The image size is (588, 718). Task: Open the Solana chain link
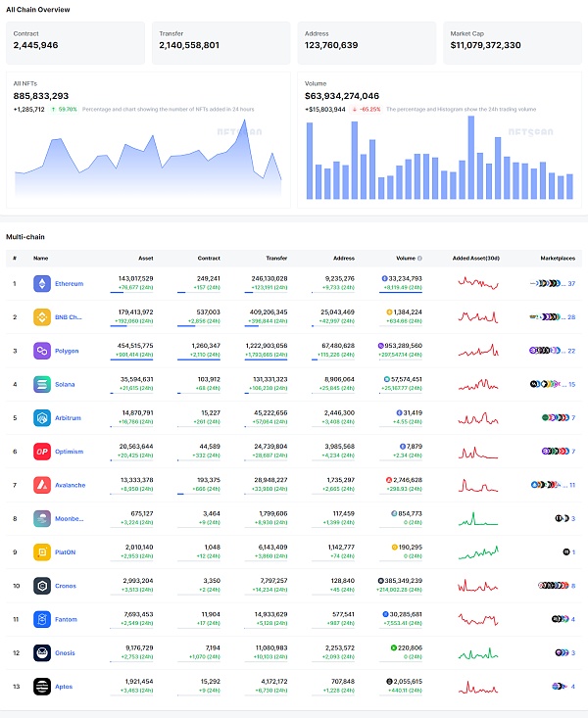[65, 384]
